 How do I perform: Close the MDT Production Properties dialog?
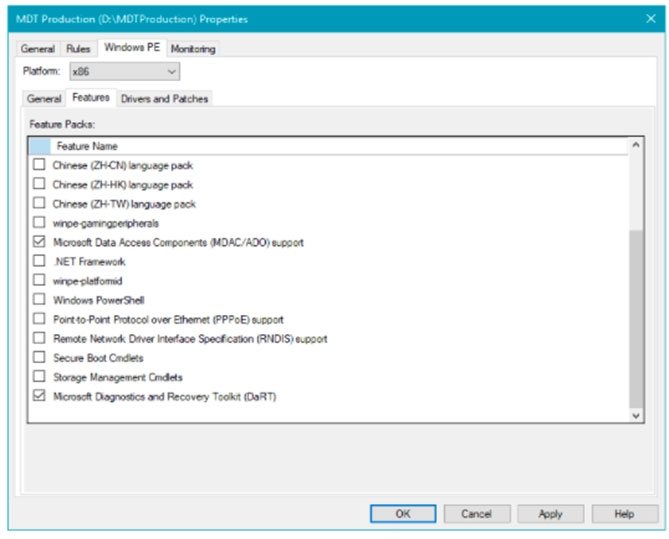click(x=651, y=19)
